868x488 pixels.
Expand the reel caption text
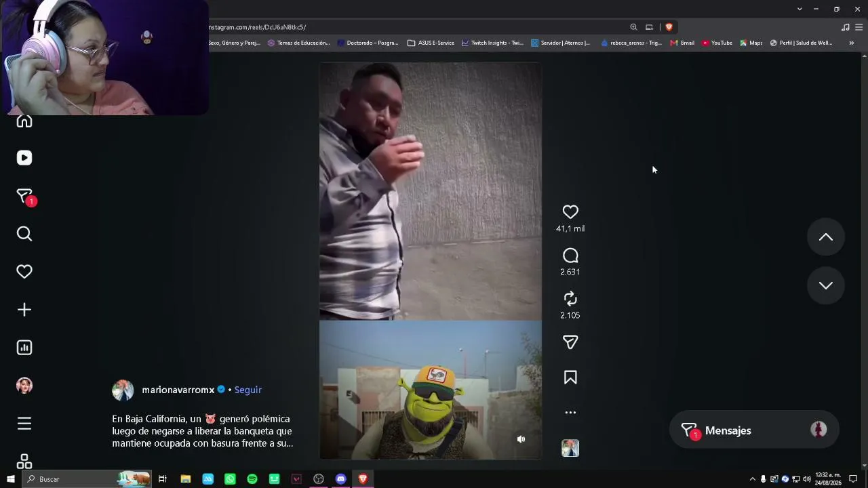click(x=203, y=431)
